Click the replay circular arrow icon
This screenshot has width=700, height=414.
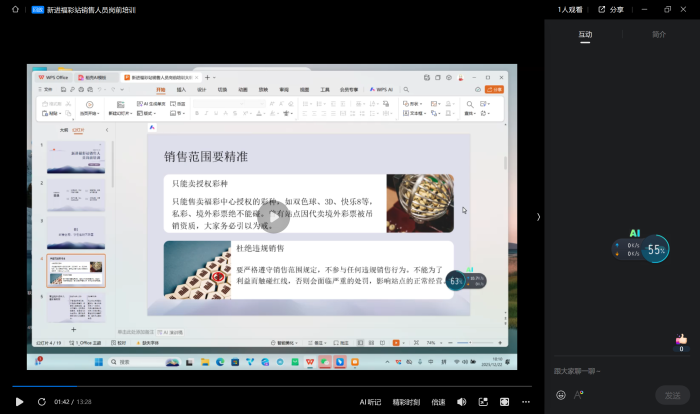42,402
